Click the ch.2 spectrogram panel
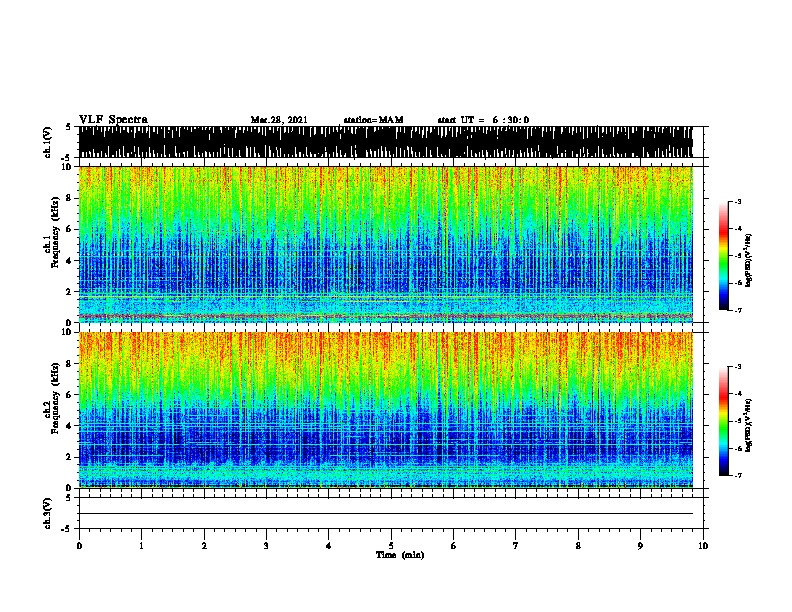Viewport: 792px width, 612px height. coord(385,410)
